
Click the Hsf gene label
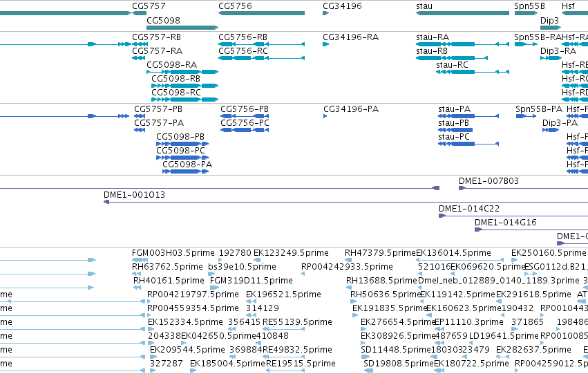(568, 6)
